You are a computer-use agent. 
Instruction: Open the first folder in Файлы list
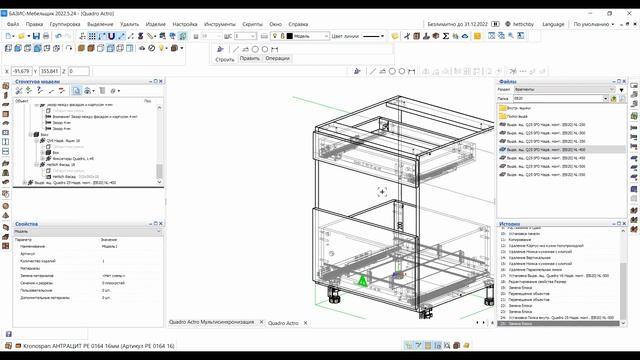click(x=515, y=108)
